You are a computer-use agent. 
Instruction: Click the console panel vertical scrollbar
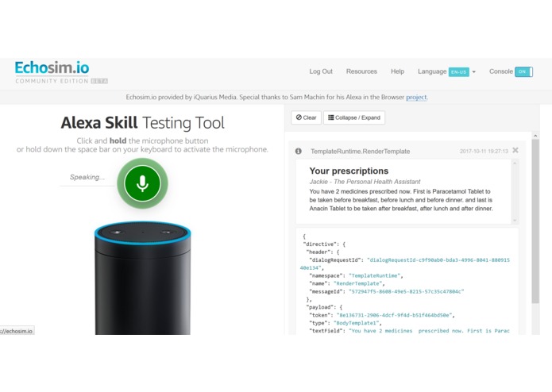coord(535,221)
